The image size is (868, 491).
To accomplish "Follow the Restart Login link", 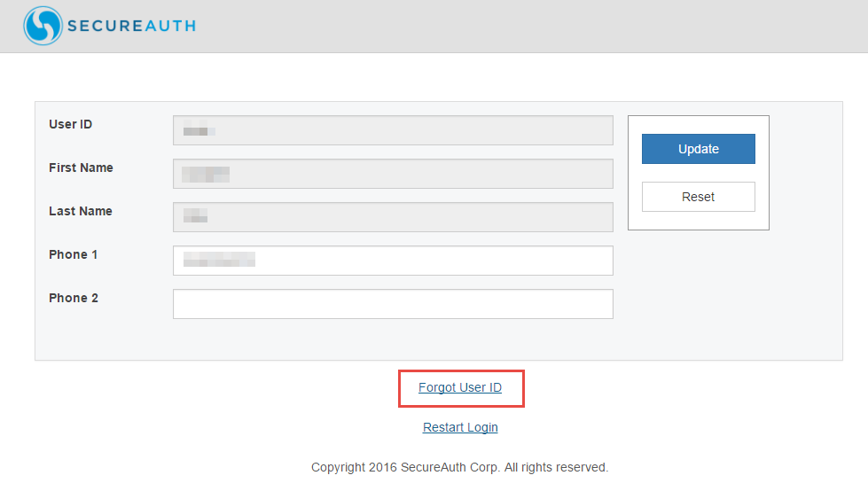I will tap(460, 427).
